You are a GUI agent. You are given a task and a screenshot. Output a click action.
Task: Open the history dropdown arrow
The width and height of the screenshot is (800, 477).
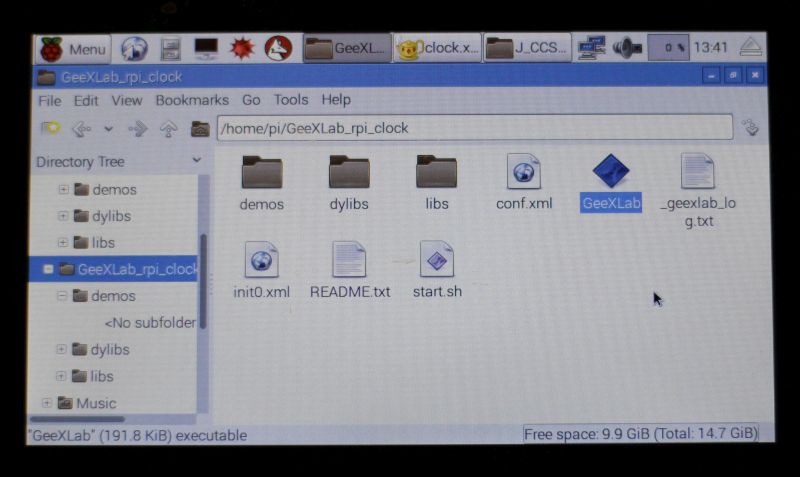click(108, 129)
